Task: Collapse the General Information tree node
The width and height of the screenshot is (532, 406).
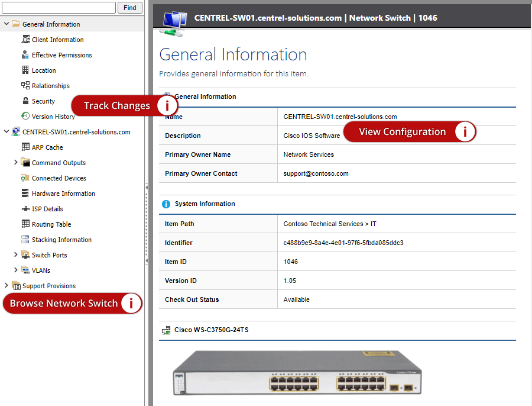Action: coord(7,24)
